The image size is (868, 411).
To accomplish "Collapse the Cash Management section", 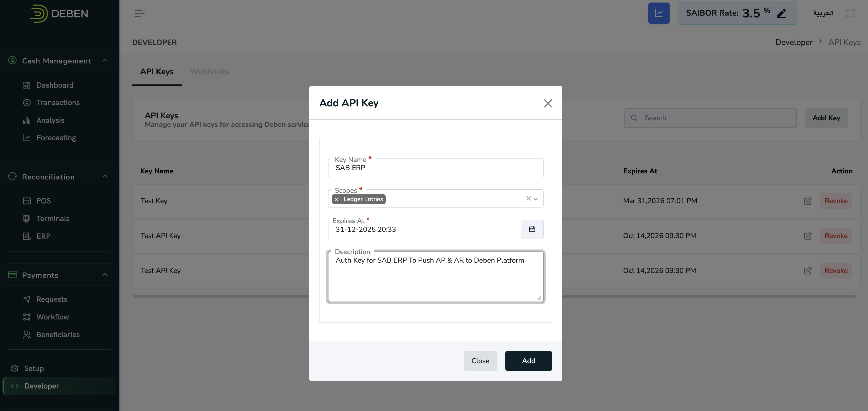I will (x=105, y=61).
